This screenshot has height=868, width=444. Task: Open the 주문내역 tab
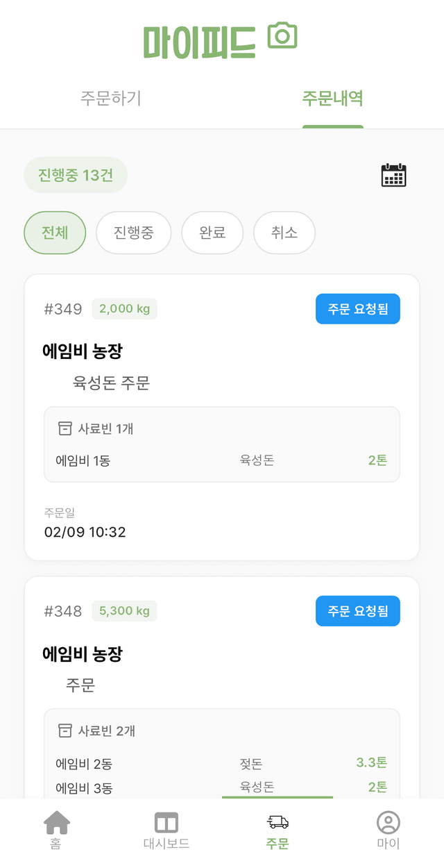332,99
